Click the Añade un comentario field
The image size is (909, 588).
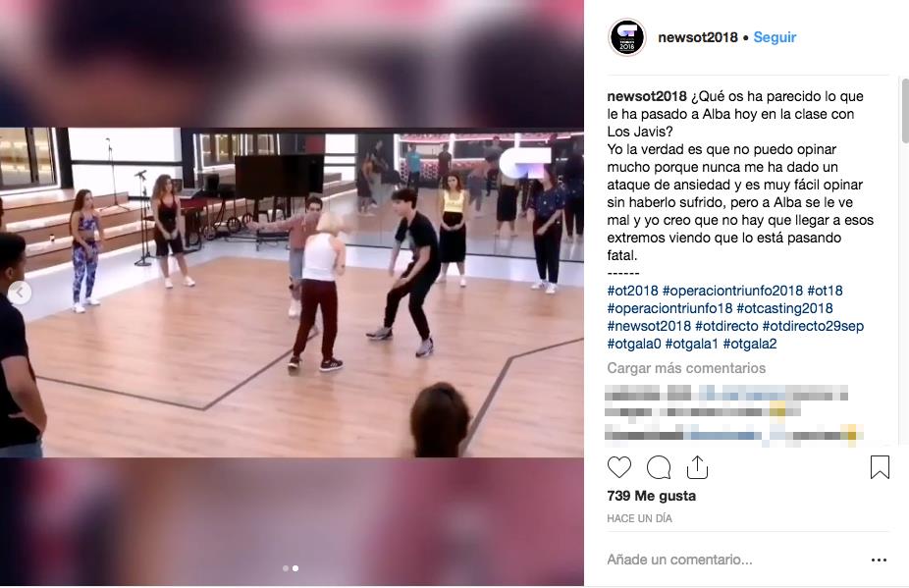(679, 560)
